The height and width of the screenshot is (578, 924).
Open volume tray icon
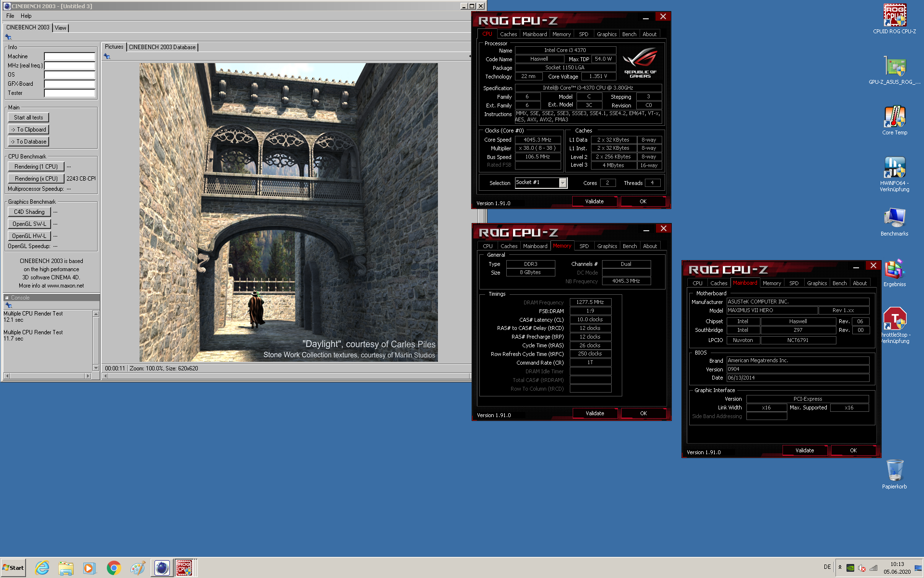862,568
